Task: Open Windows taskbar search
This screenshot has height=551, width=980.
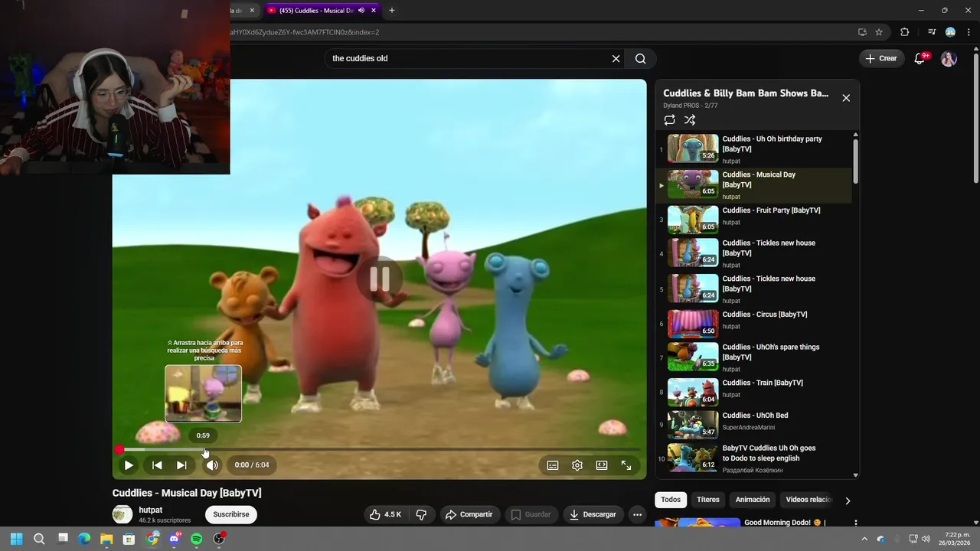Action: (x=39, y=539)
